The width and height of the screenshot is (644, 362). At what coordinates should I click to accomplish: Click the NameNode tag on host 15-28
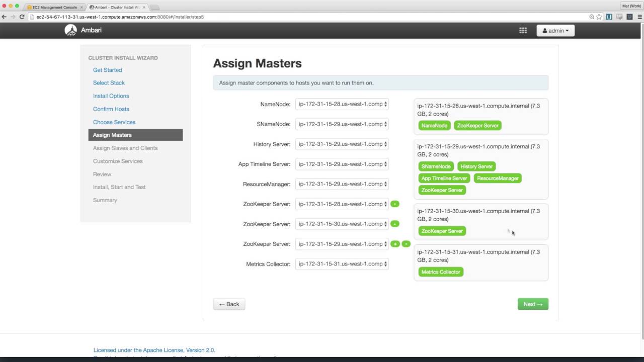tap(434, 126)
